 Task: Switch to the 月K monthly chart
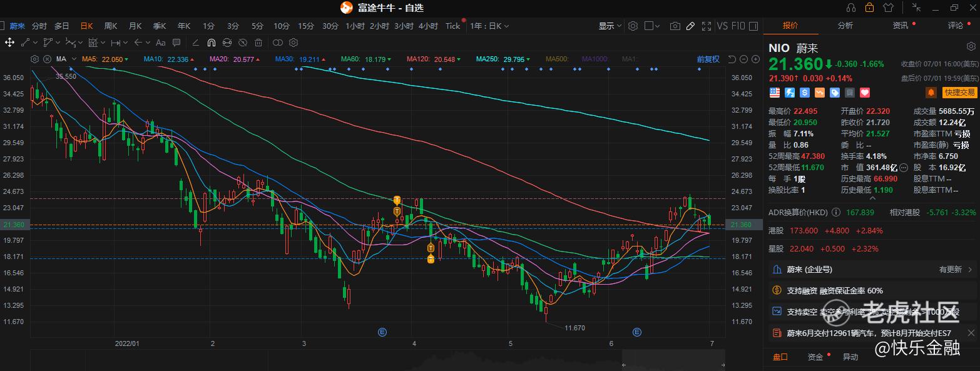click(135, 26)
